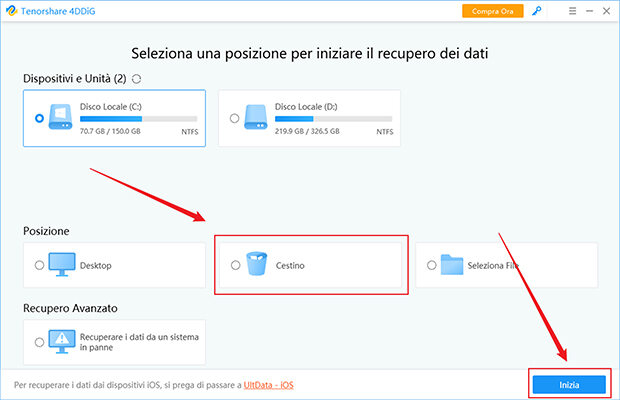The width and height of the screenshot is (620, 400).
Task: Refresh the Dispositivi e Unità list
Action: pos(136,79)
